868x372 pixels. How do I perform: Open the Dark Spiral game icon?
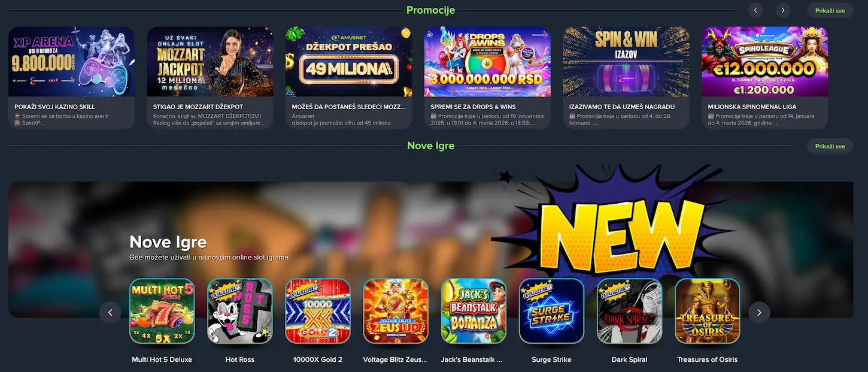pyautogui.click(x=629, y=311)
